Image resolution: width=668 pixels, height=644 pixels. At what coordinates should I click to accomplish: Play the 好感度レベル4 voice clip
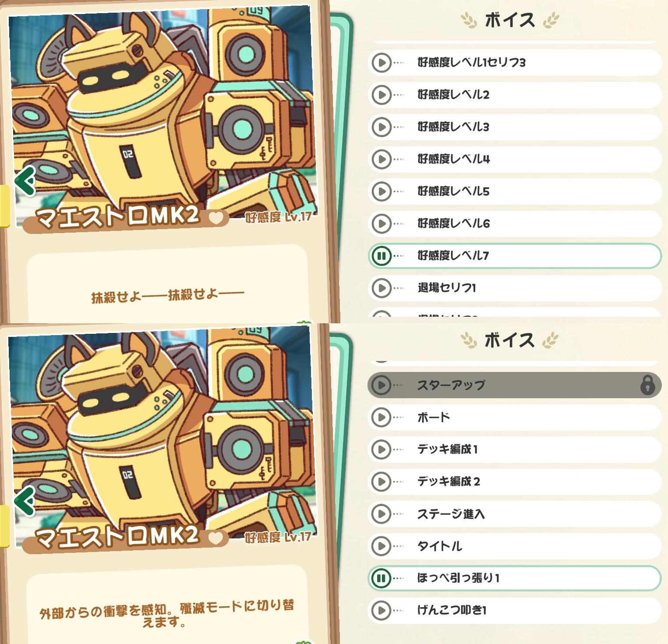pyautogui.click(x=382, y=159)
